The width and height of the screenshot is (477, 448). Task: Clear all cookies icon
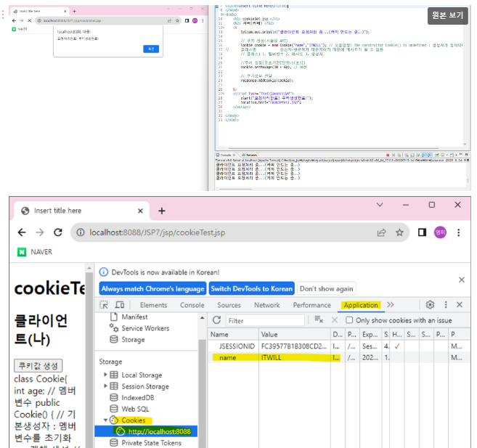pyautogui.click(x=319, y=319)
